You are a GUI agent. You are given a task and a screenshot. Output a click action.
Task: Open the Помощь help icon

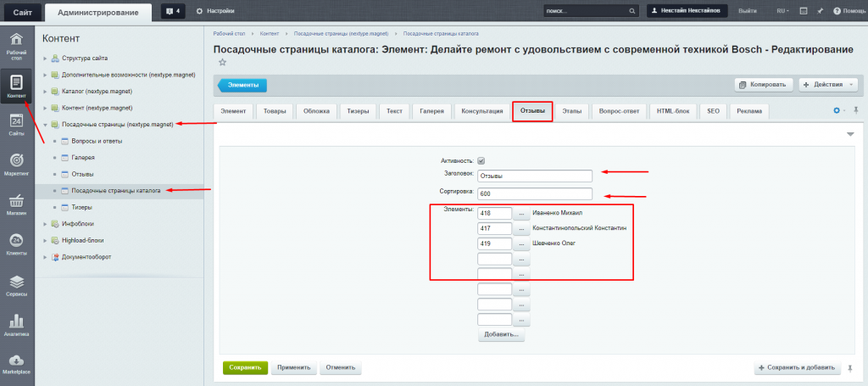[x=849, y=11]
